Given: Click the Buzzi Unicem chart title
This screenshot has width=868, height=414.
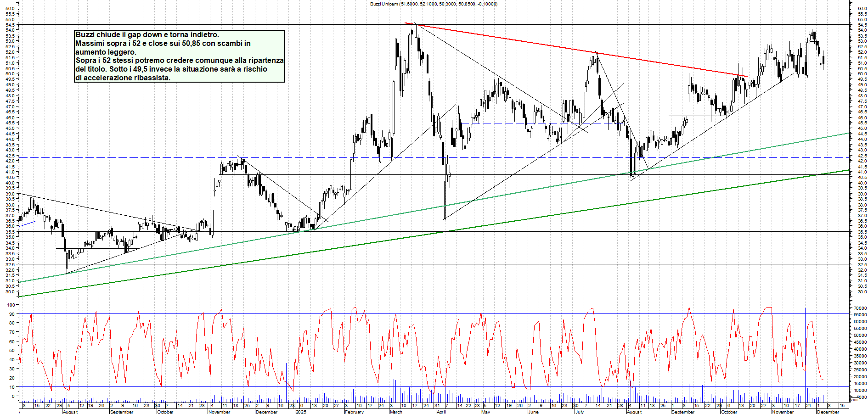Looking at the screenshot, I should pyautogui.click(x=434, y=4).
